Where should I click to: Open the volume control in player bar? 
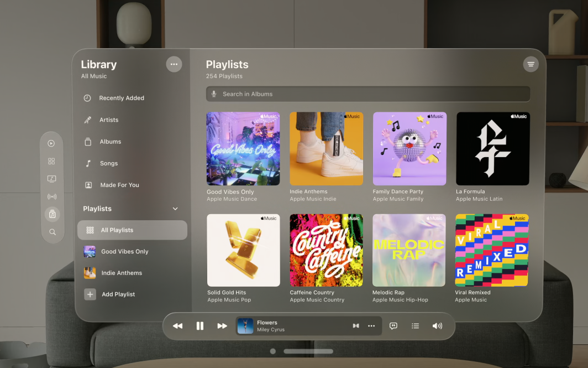coord(437,326)
